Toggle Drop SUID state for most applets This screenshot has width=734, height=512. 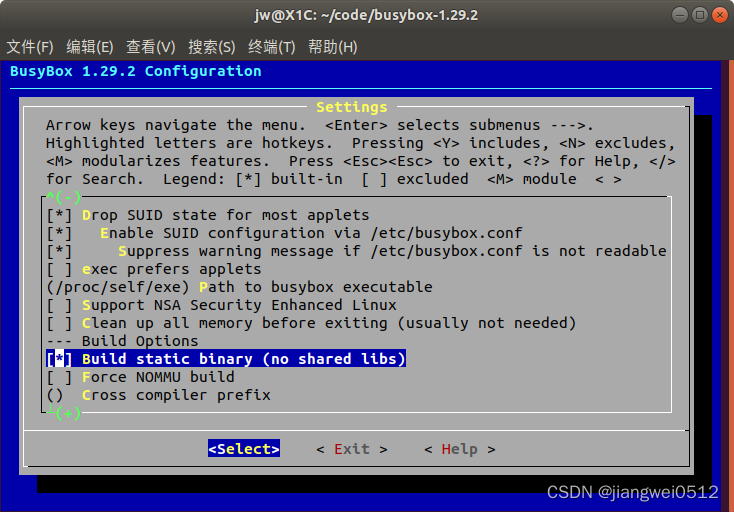[x=208, y=215]
